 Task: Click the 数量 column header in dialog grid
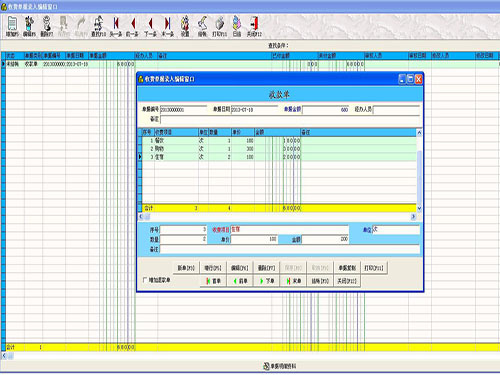pos(220,132)
